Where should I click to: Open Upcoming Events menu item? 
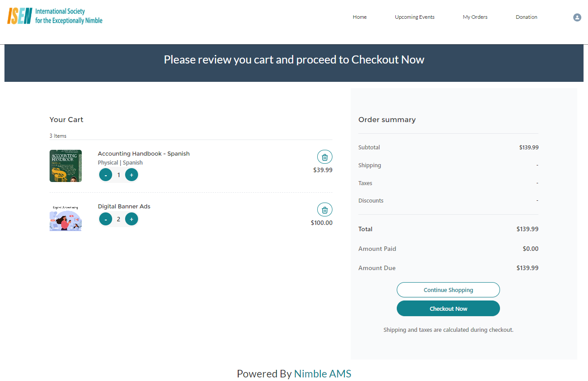(415, 17)
